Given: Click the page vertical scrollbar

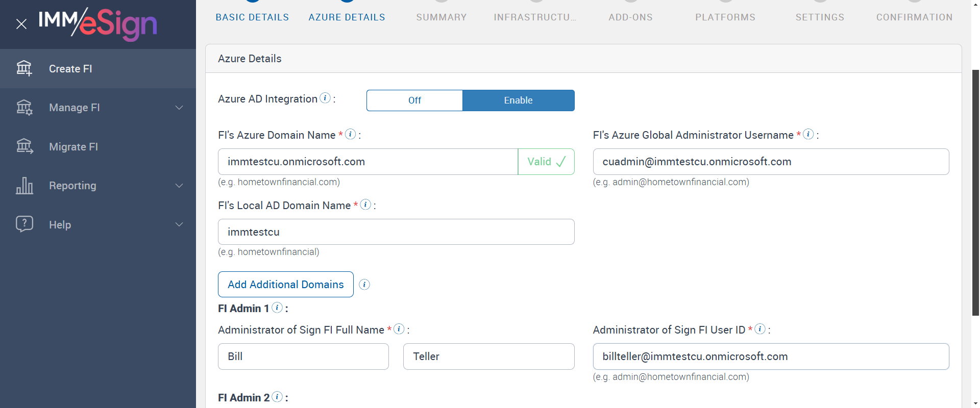Looking at the screenshot, I should 975,193.
